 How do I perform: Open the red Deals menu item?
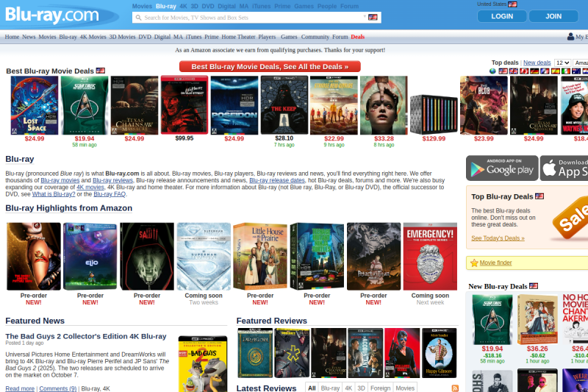358,37
